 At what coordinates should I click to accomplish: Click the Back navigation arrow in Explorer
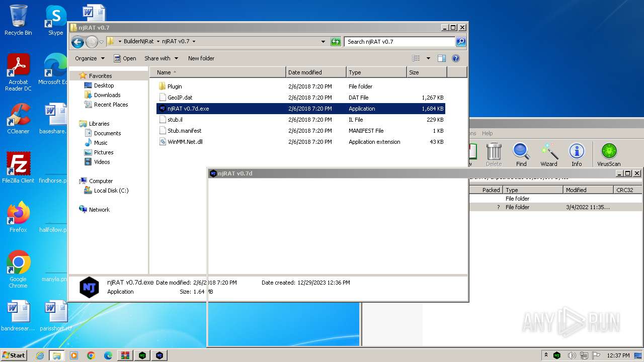(77, 42)
